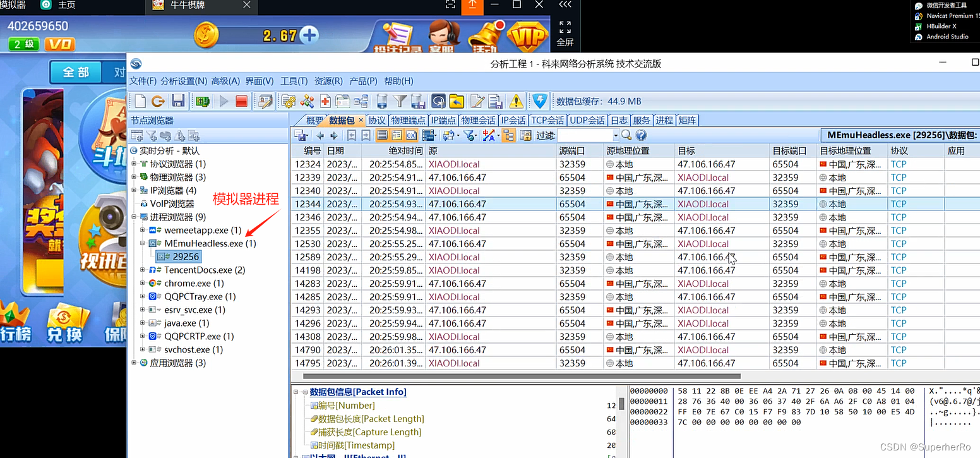The width and height of the screenshot is (980, 458).
Task: Click the red cross add document icon
Action: pyautogui.click(x=325, y=101)
